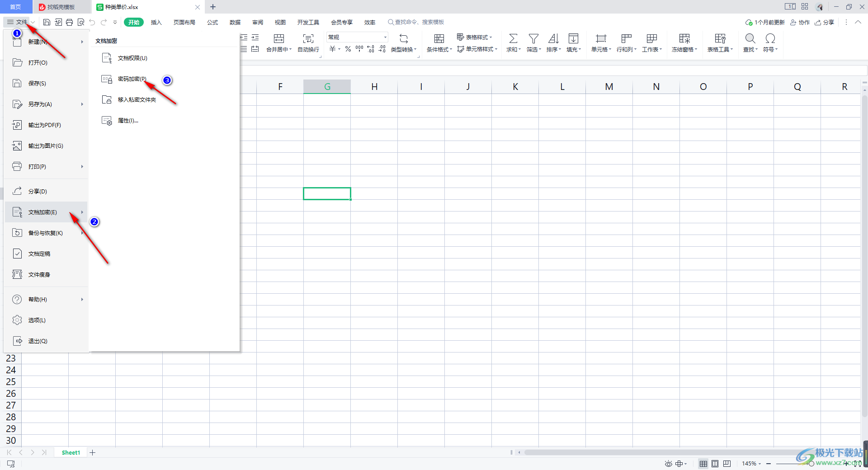Expand the Save As (另存为) submenu arrow
This screenshot has width=868, height=470.
(x=82, y=104)
